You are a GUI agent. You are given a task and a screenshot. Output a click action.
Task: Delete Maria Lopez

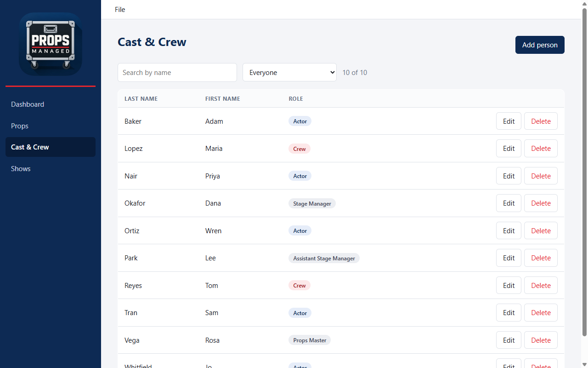(541, 149)
